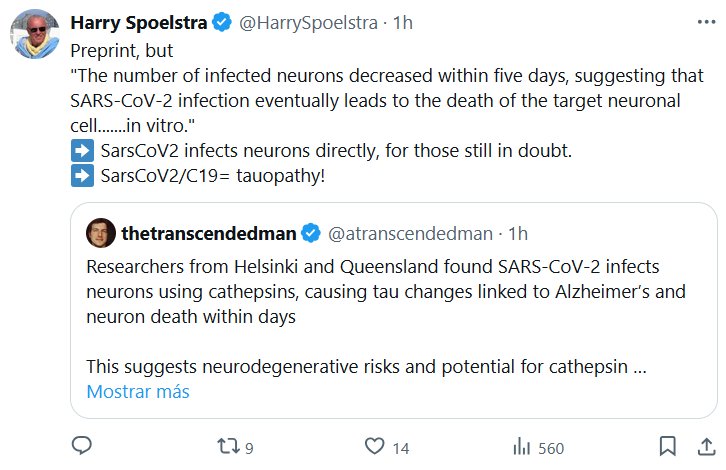Click thetranscendedman's verified badge
This screenshot has height=470, width=726.
click(311, 233)
